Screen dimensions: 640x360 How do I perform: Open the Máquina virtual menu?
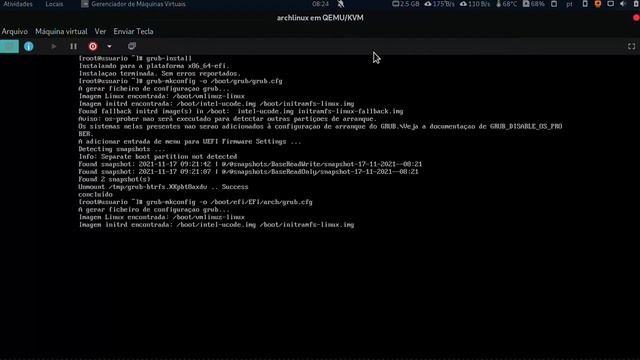(x=61, y=31)
